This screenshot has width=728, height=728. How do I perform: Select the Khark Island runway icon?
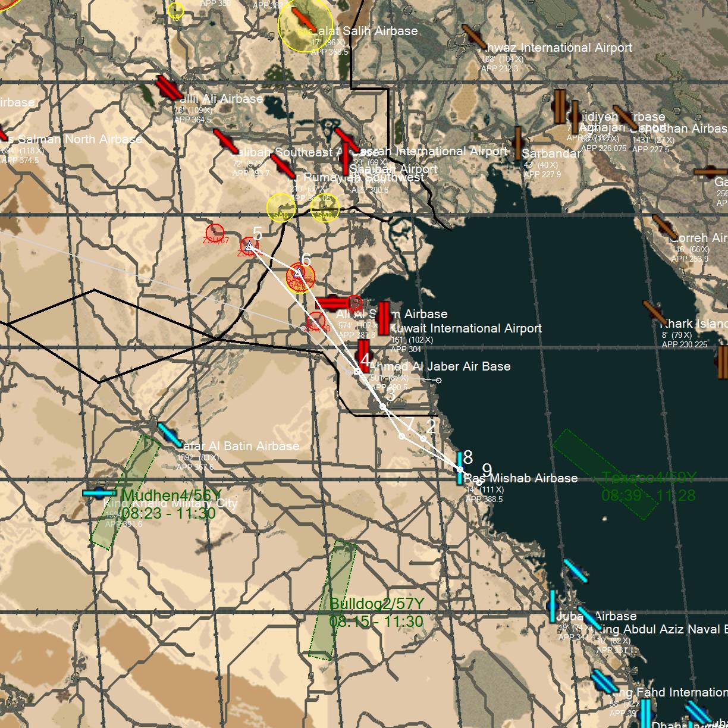pyautogui.click(x=655, y=313)
